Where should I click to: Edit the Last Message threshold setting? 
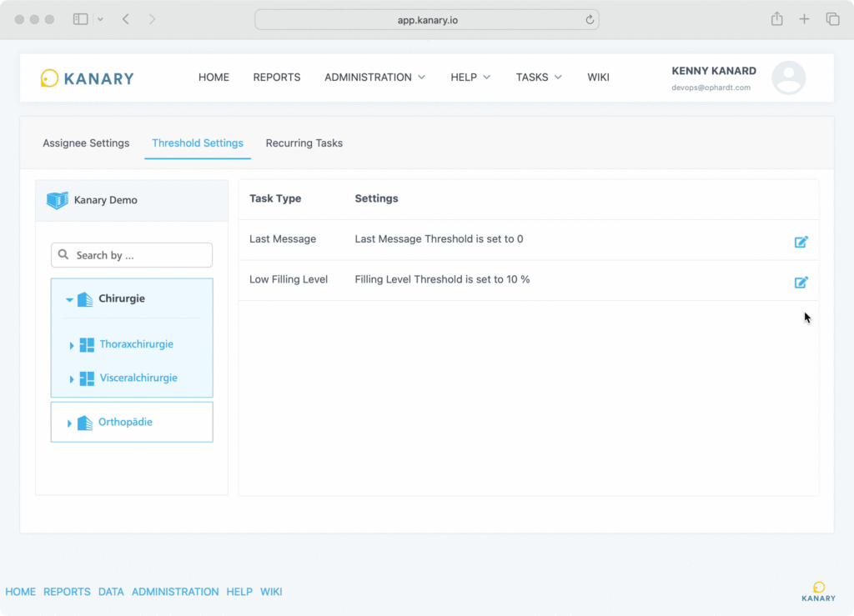click(801, 242)
